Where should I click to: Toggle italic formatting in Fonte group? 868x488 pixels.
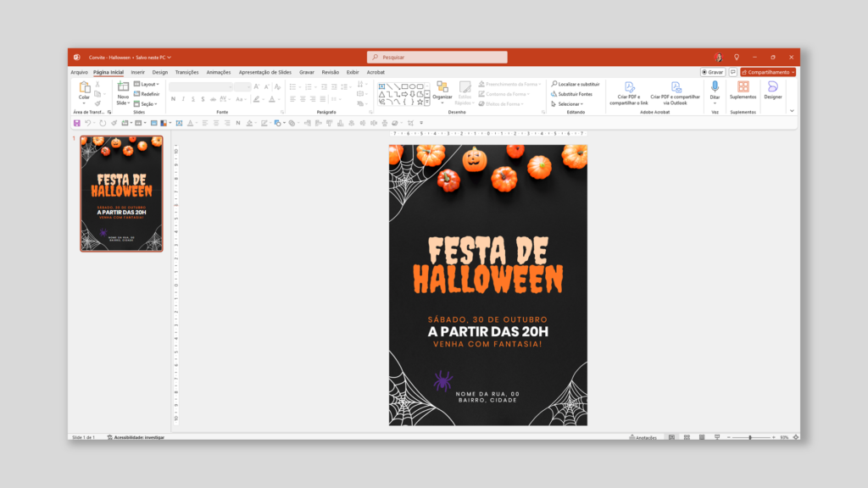tap(183, 99)
